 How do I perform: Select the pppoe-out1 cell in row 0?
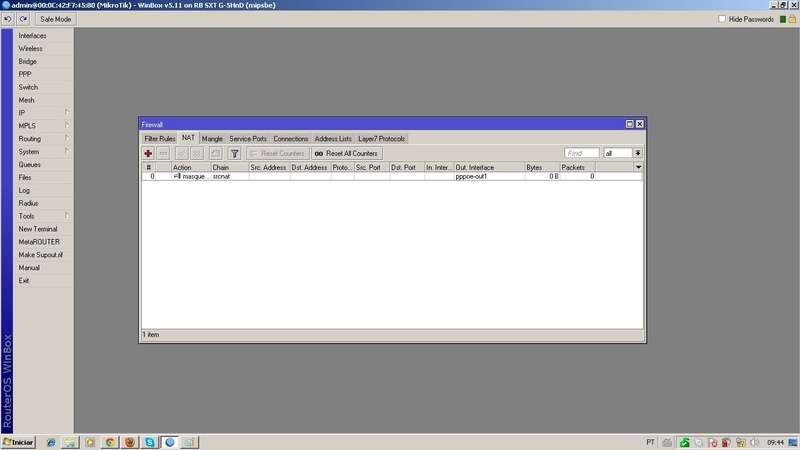point(489,176)
